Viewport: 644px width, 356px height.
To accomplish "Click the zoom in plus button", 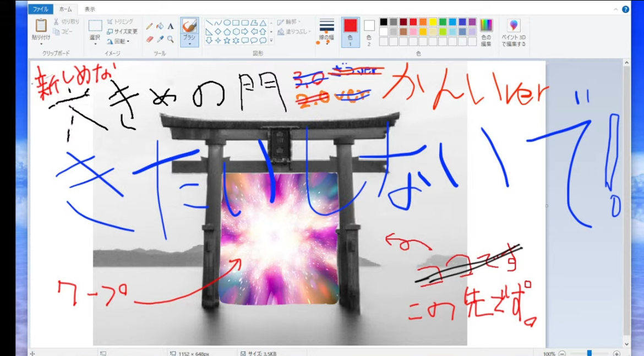I will pos(616,353).
